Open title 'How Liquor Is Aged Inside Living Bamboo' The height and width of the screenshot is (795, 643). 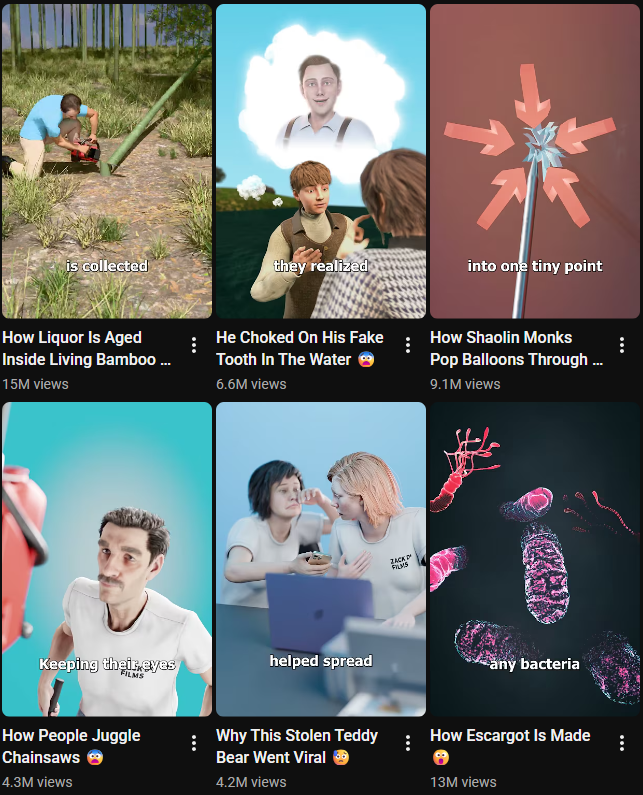point(87,348)
